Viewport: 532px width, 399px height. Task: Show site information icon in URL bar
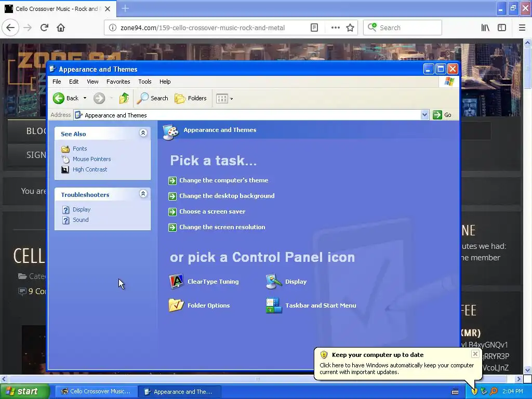[x=113, y=28]
